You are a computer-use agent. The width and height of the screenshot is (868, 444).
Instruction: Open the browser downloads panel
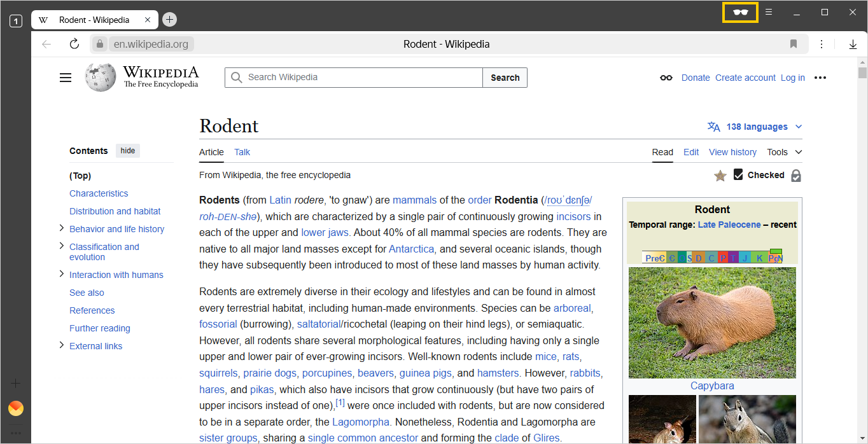click(x=853, y=44)
